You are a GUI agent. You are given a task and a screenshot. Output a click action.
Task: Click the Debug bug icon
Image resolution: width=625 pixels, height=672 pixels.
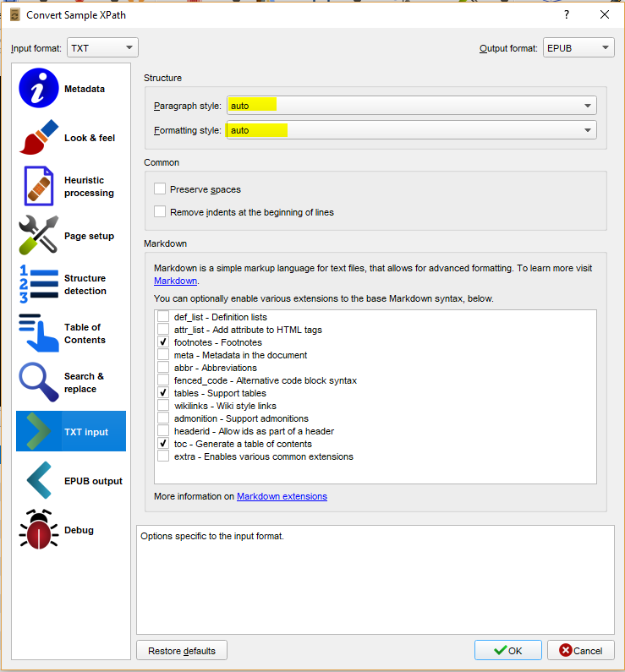(x=39, y=529)
